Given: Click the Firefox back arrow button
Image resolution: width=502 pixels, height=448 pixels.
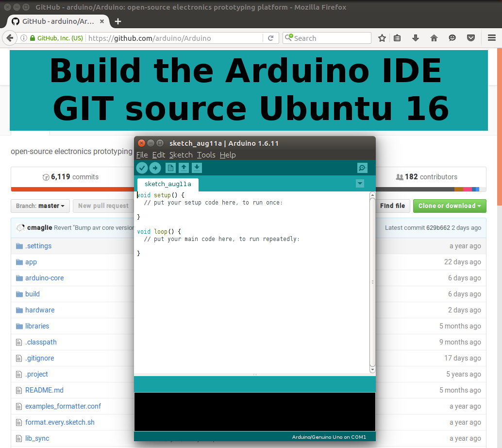Looking at the screenshot, I should [x=10, y=38].
